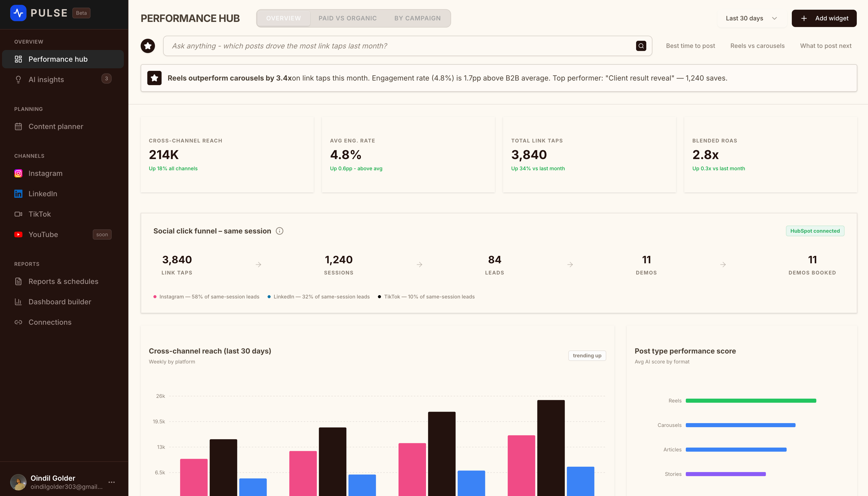
Task: Click the star icon in the insight banner
Action: pos(154,78)
